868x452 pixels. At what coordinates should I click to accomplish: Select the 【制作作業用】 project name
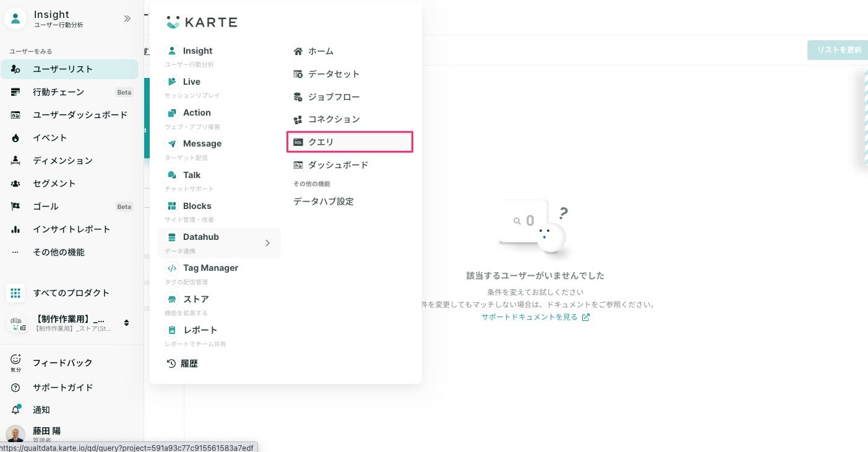[69, 320]
